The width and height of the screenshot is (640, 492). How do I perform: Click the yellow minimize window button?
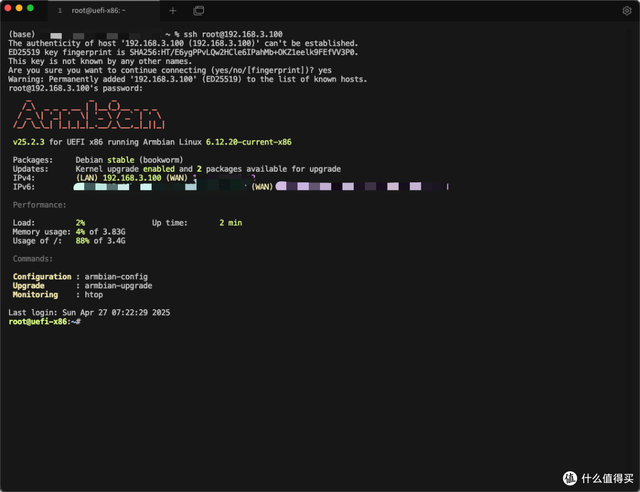[x=19, y=8]
